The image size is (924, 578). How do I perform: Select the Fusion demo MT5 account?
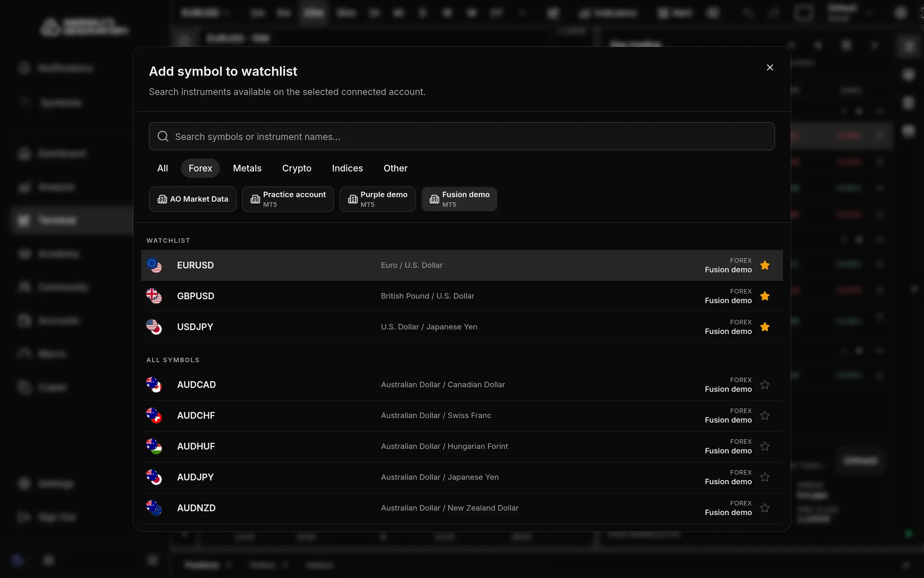(x=459, y=199)
